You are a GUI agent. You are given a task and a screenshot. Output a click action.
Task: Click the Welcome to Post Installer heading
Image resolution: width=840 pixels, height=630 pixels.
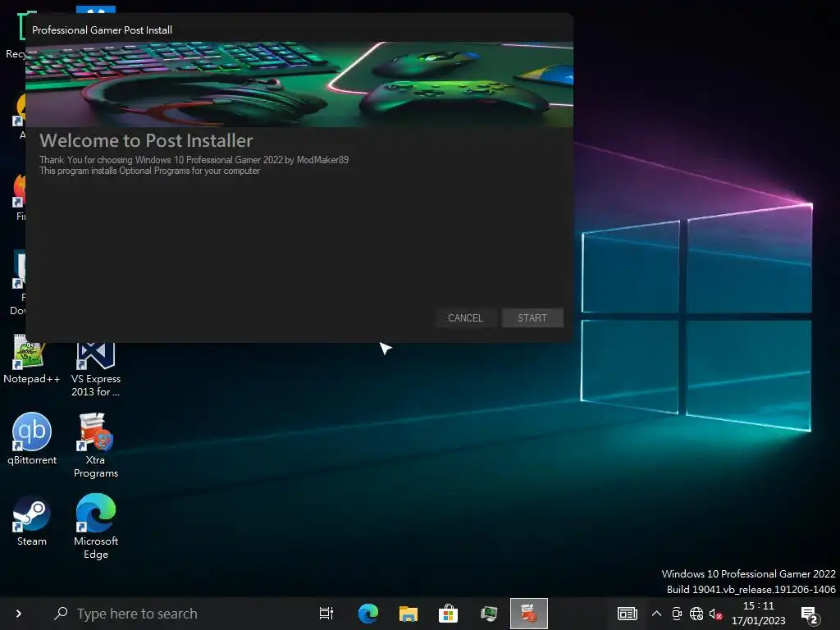(x=146, y=140)
